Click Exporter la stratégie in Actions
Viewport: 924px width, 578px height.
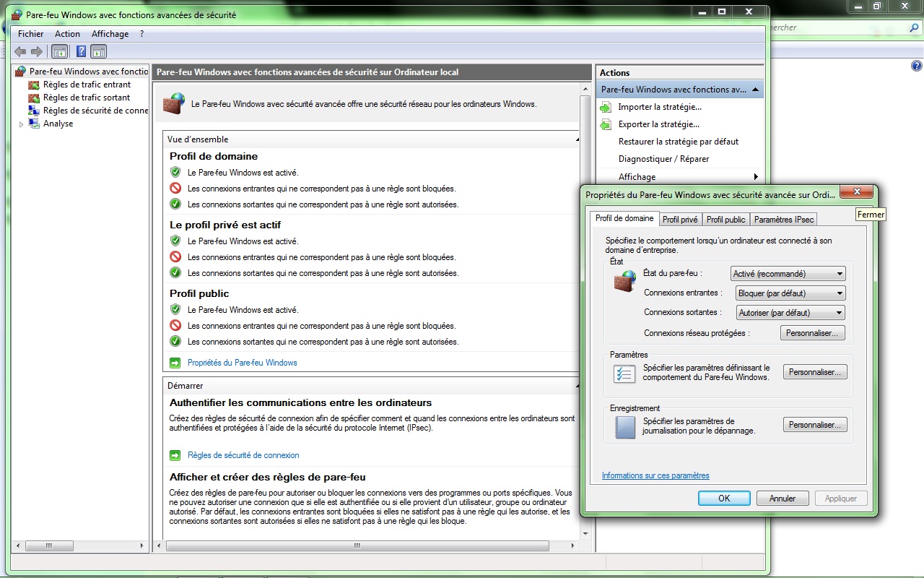(x=659, y=124)
